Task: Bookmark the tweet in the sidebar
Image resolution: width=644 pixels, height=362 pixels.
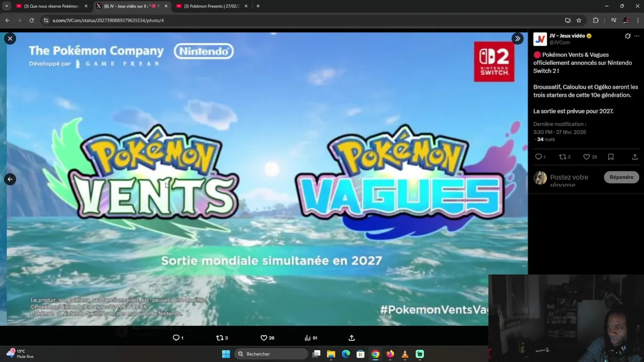Action: 611,157
